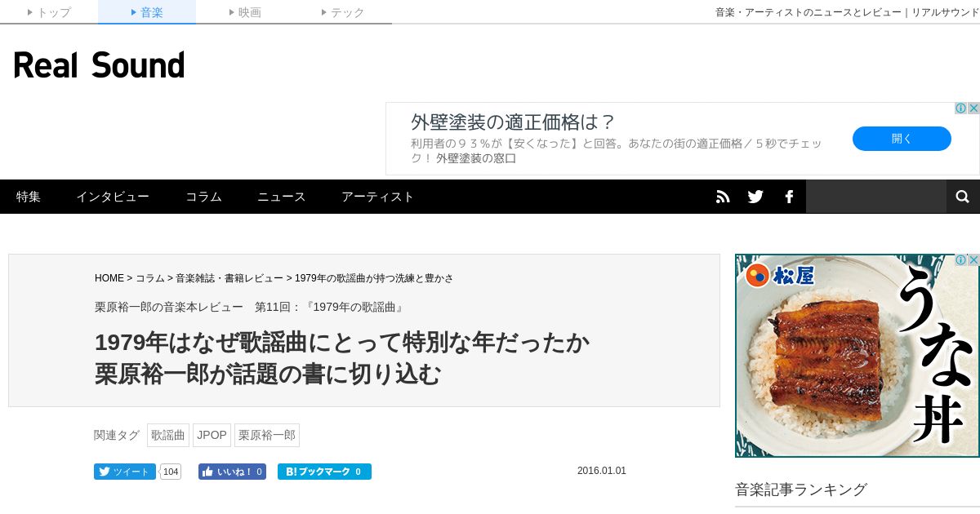Open the ニュース menu item
The width and height of the screenshot is (980, 514).
282,197
